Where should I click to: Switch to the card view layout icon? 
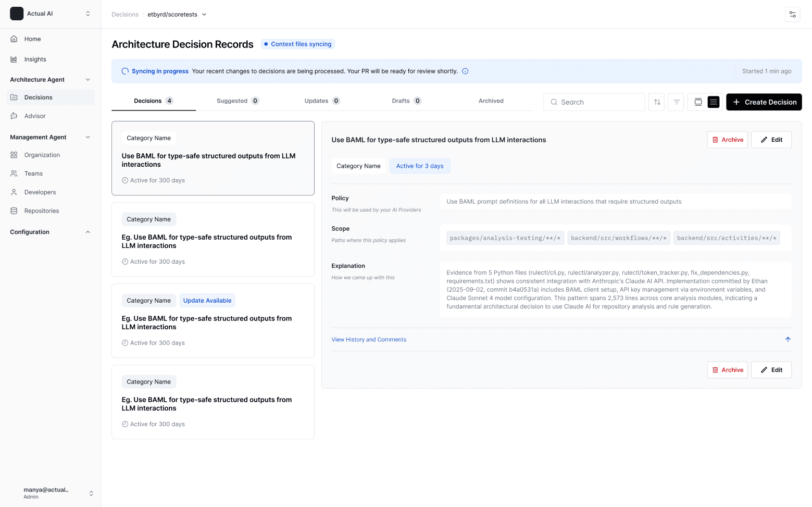coord(698,102)
